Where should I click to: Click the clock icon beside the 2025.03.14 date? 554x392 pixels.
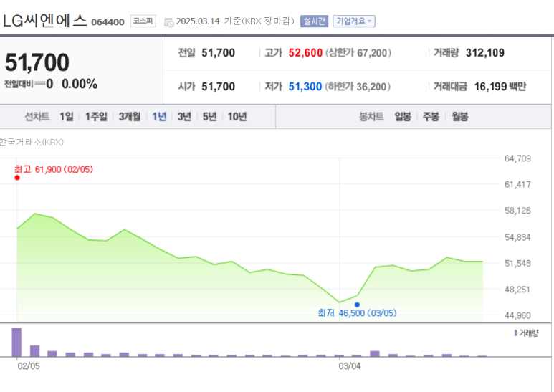click(x=169, y=22)
